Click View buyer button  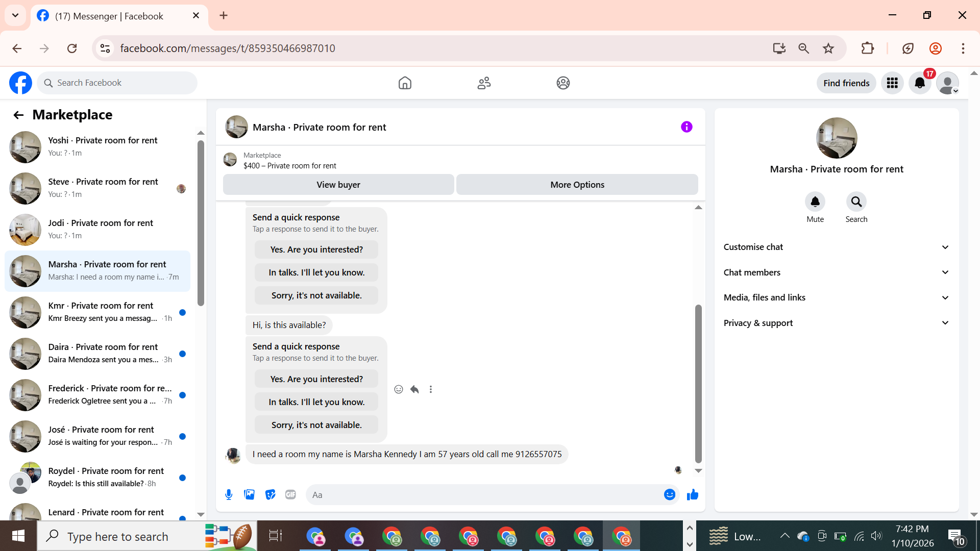tap(338, 185)
